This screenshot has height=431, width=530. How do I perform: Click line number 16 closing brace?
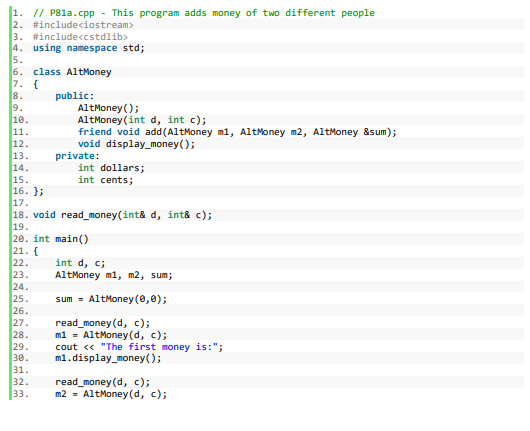pos(38,191)
